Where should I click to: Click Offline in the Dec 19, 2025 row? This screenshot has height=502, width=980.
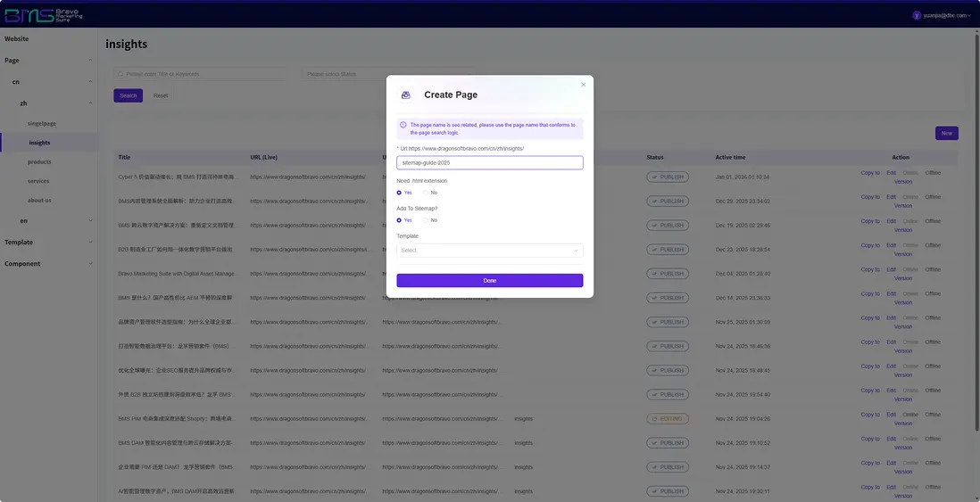tap(933, 222)
